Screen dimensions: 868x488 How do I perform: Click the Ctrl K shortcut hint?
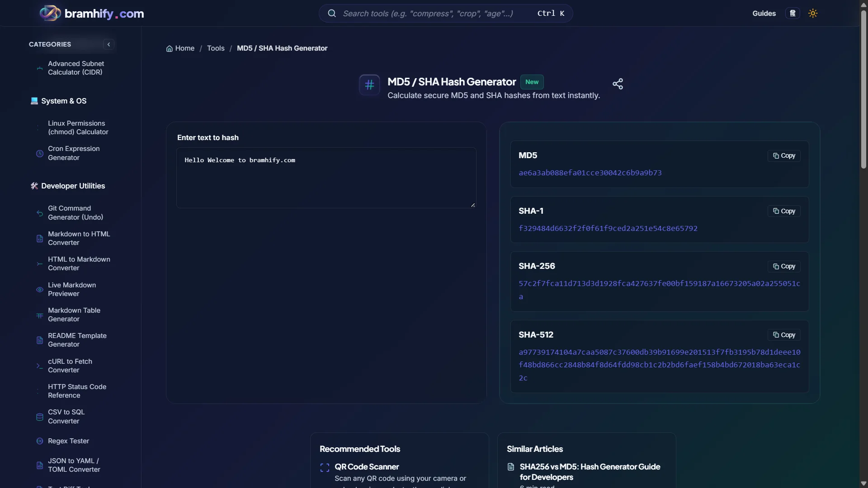(x=551, y=14)
